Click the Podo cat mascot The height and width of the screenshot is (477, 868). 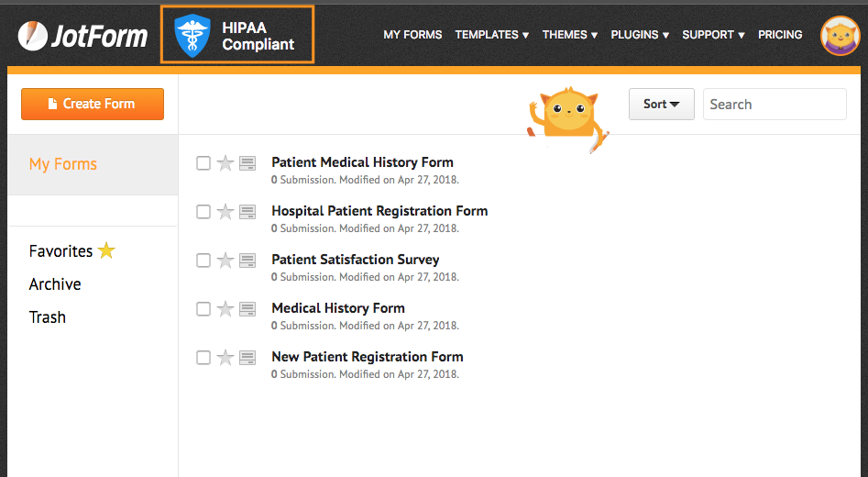pyautogui.click(x=568, y=119)
